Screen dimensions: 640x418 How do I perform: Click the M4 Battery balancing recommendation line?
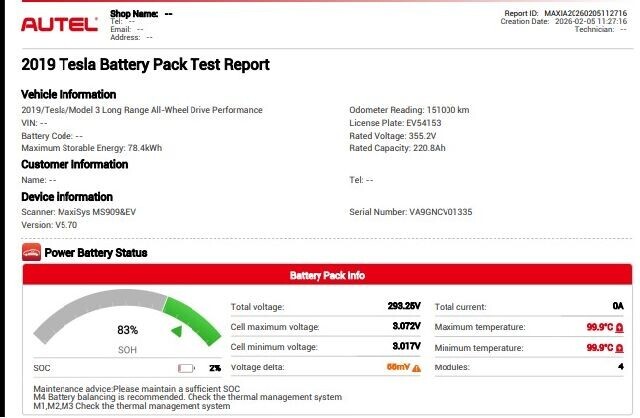pyautogui.click(x=188, y=397)
